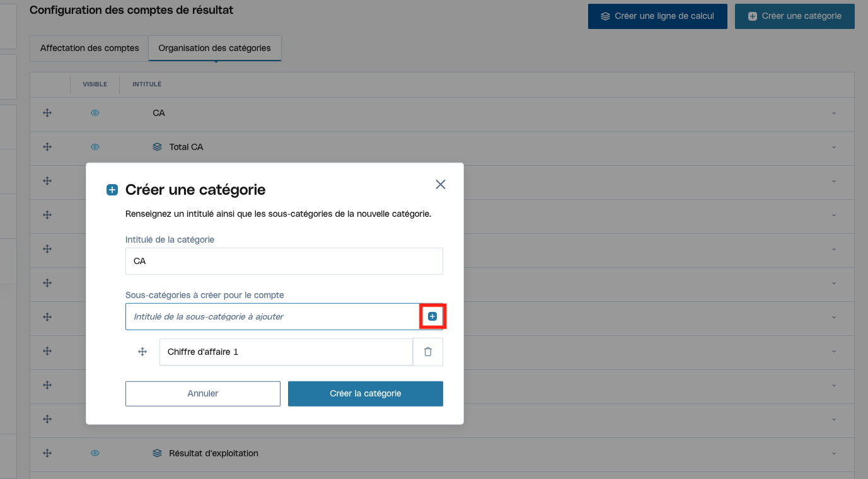The height and width of the screenshot is (479, 868).
Task: Click the plus icon to add sub-category
Action: tap(432, 316)
